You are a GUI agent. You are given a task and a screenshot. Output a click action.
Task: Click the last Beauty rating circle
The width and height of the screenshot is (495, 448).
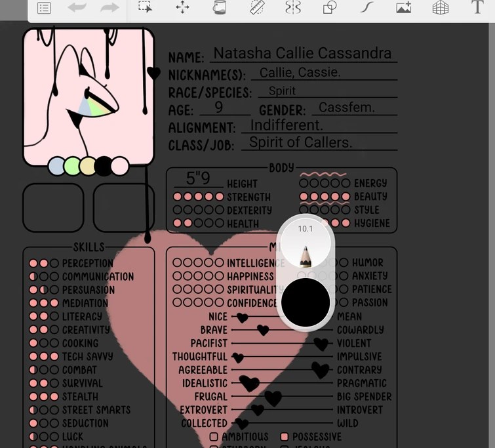[x=346, y=197]
